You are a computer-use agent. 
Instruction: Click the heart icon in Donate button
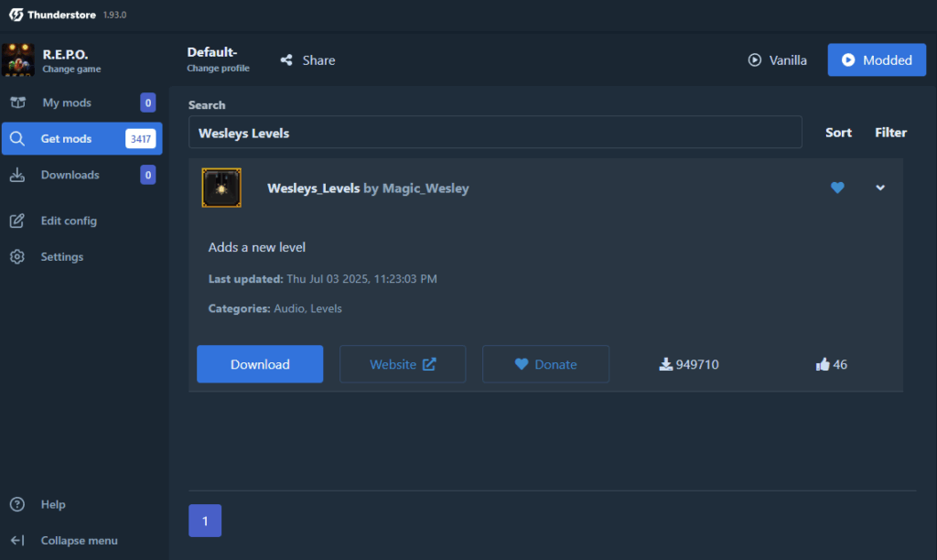[x=522, y=364]
